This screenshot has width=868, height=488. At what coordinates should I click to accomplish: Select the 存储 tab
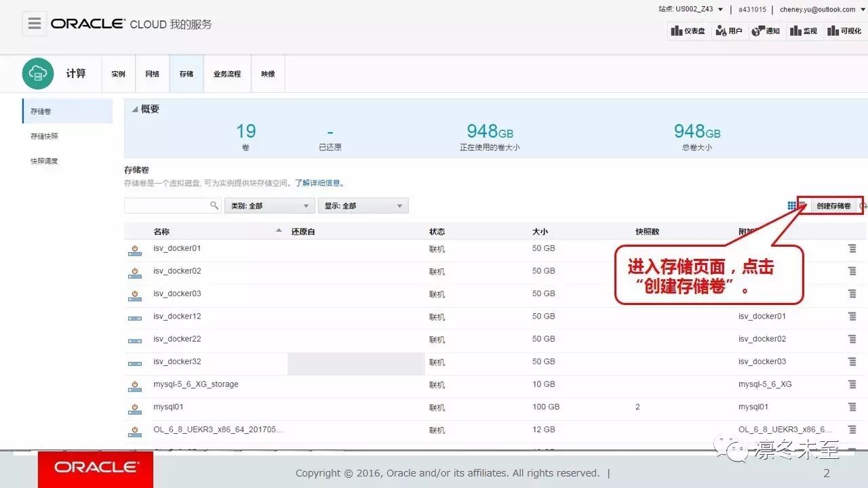click(x=186, y=74)
